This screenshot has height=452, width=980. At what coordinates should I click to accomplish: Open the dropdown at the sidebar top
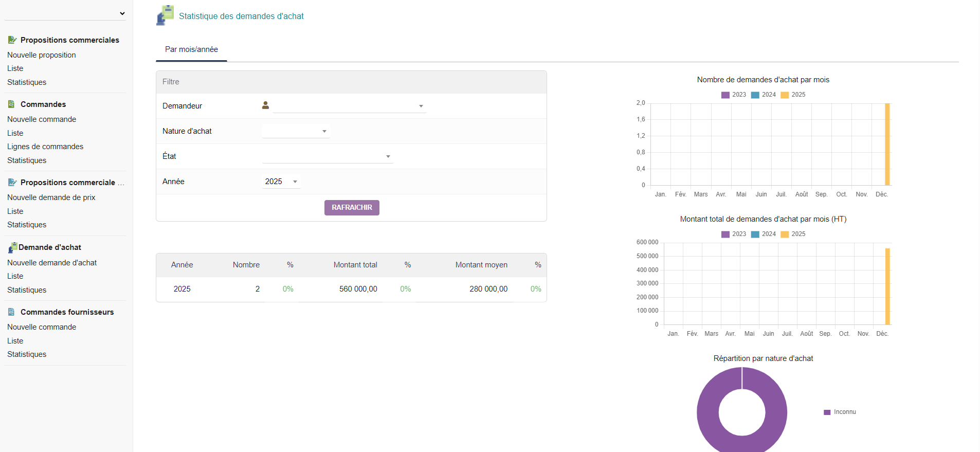(x=65, y=13)
